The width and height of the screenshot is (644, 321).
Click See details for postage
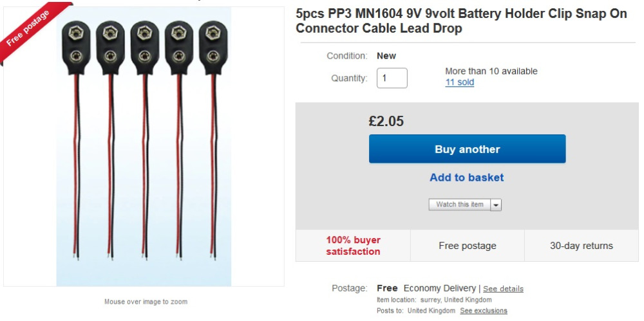[x=503, y=289]
